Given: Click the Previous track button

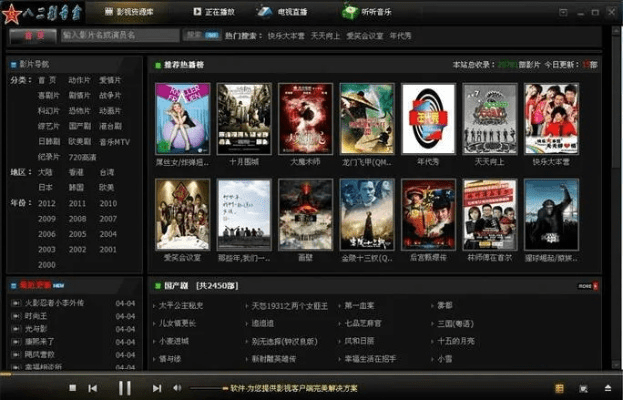Looking at the screenshot, I should (93, 388).
